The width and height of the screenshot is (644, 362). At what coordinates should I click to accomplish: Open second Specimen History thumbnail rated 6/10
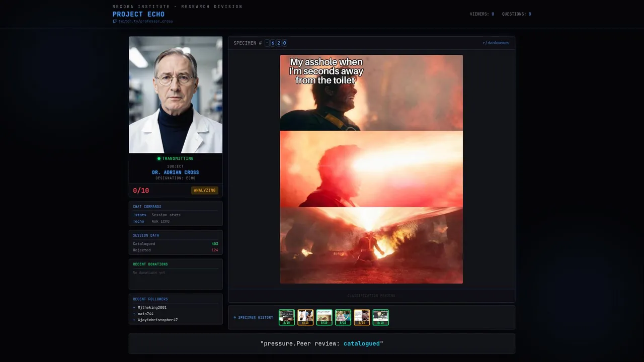click(305, 317)
